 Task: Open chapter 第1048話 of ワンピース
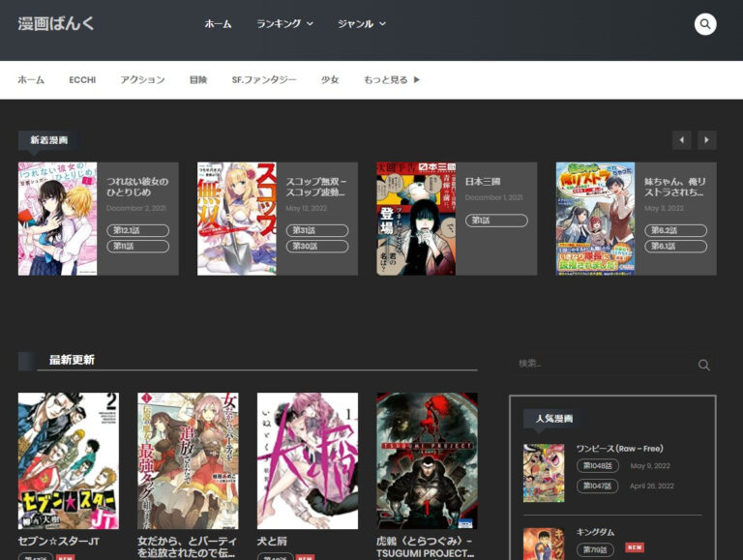(x=598, y=465)
